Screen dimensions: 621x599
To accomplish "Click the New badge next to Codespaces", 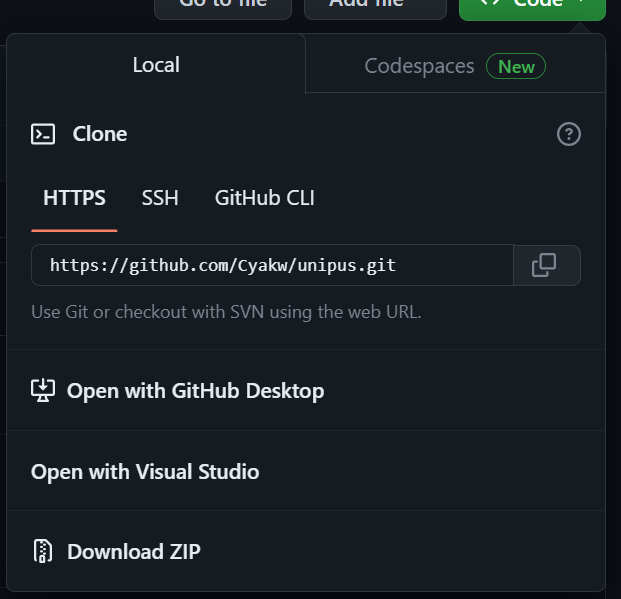I will coord(516,66).
